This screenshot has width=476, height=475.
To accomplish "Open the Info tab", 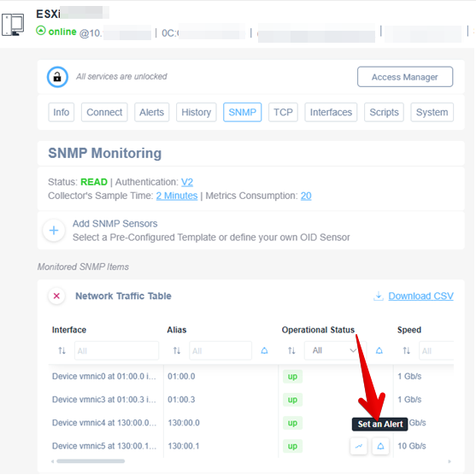I will [x=61, y=112].
